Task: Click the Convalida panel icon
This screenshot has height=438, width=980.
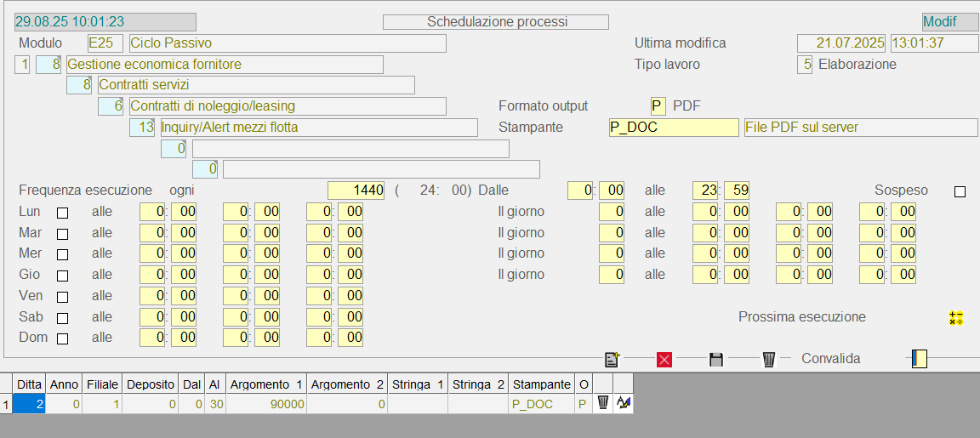Action: 919,359
